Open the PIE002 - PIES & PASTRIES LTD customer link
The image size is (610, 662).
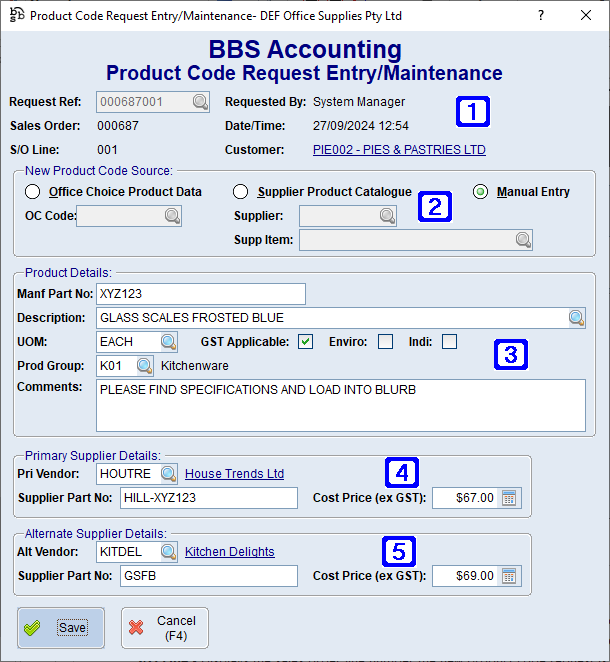399,150
